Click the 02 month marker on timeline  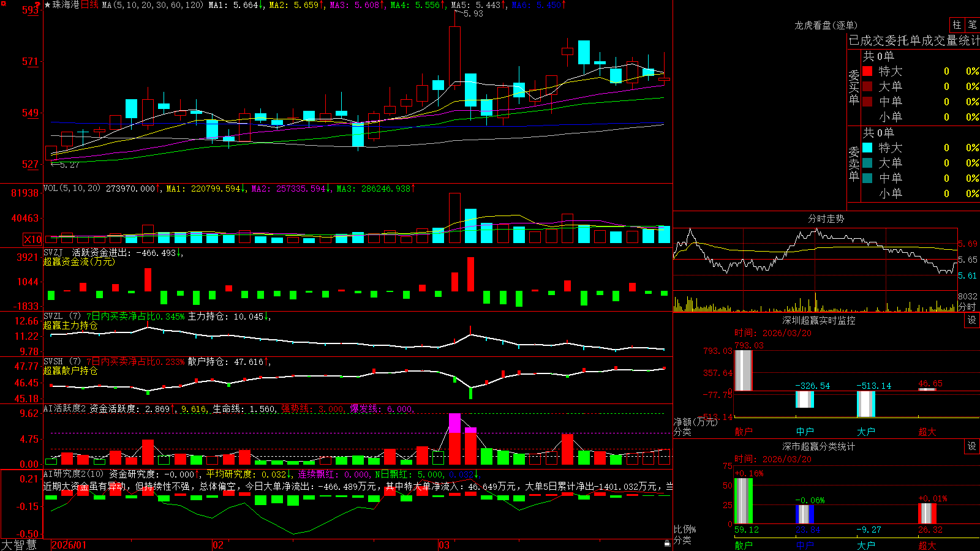(x=217, y=545)
